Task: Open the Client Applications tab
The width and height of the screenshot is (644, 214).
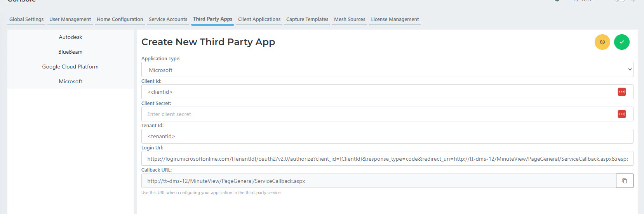Action: (x=259, y=19)
